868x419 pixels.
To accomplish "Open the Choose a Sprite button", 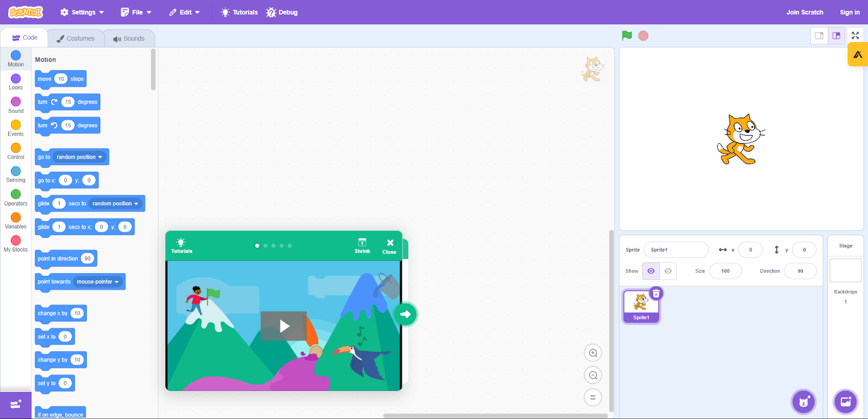I will [x=803, y=402].
